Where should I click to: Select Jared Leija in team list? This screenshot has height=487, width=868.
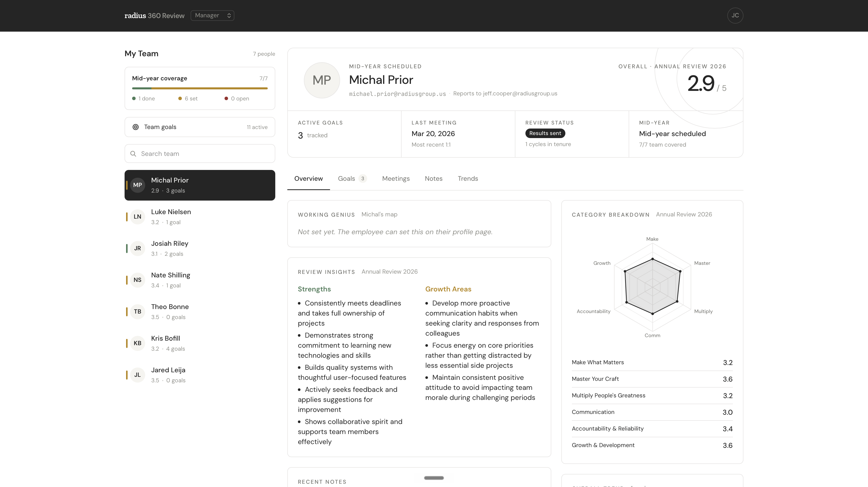point(200,375)
